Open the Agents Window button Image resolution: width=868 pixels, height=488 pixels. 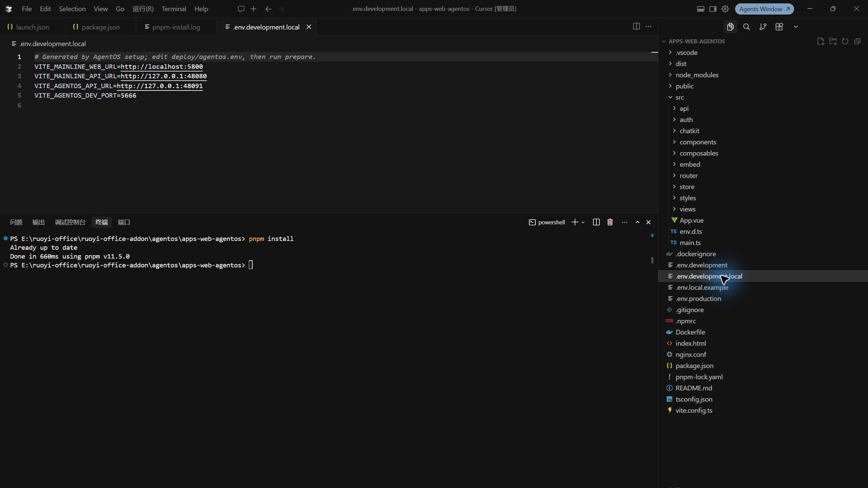click(764, 9)
